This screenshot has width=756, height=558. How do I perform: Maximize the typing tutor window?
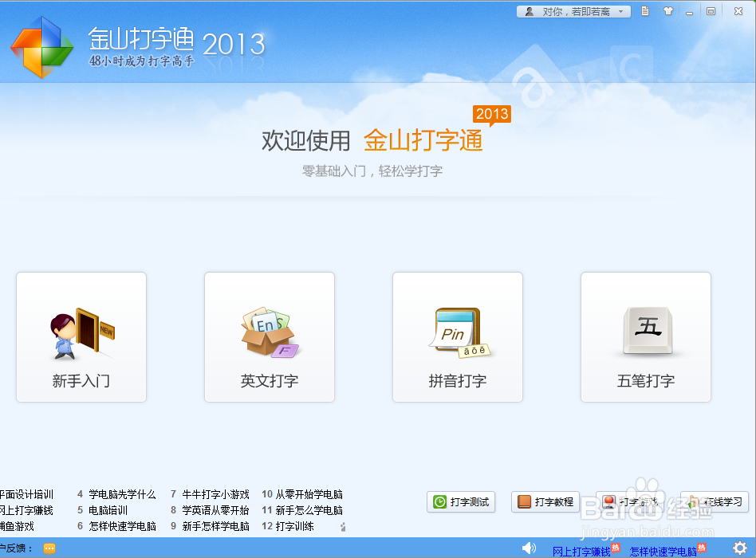tap(711, 11)
